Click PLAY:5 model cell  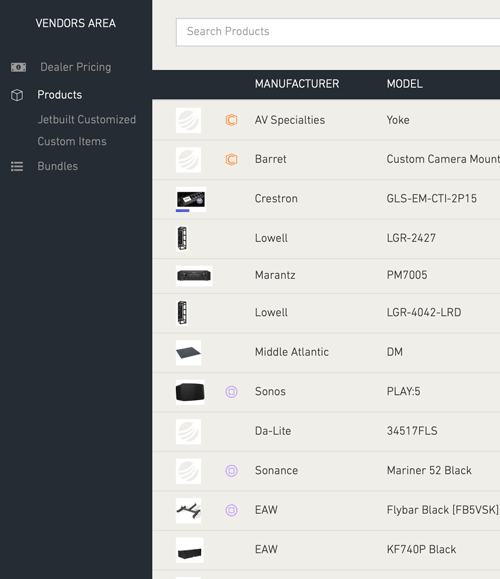point(404,391)
